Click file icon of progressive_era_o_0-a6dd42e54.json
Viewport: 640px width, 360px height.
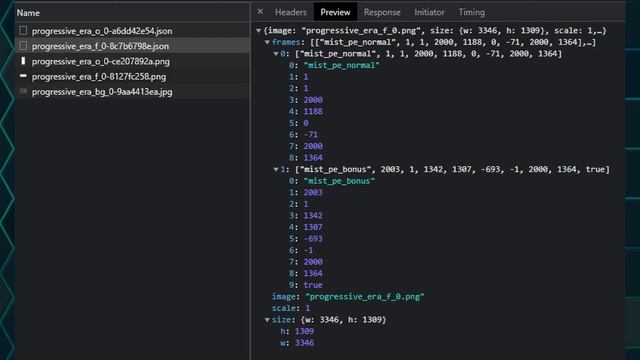[23, 31]
